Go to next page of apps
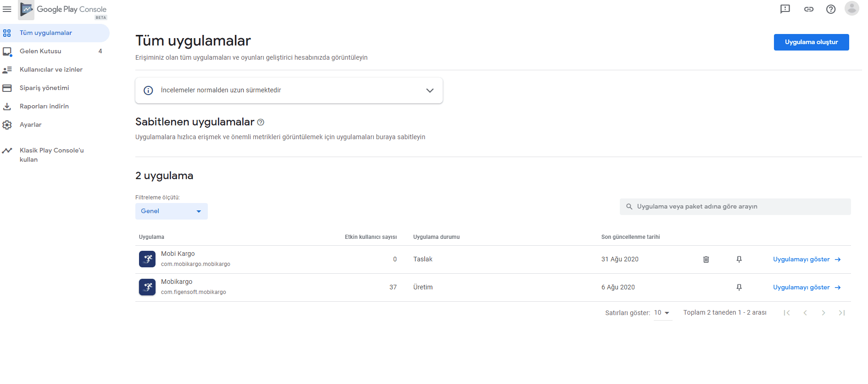This screenshot has width=868, height=384. (x=823, y=313)
